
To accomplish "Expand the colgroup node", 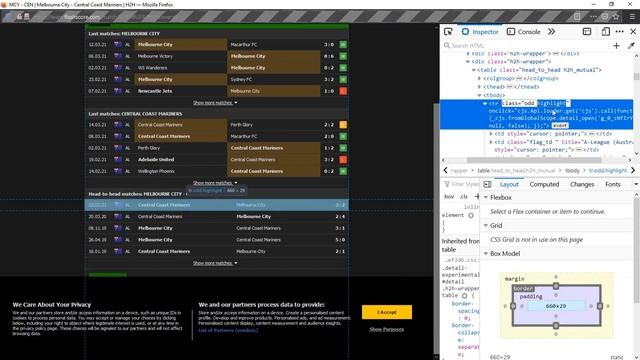I will pos(480,78).
